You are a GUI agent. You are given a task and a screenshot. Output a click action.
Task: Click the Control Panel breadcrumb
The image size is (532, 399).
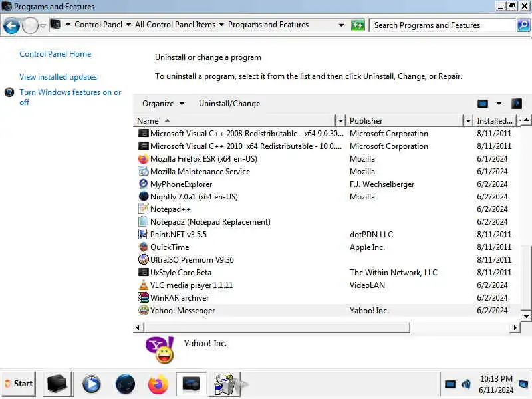pos(98,25)
